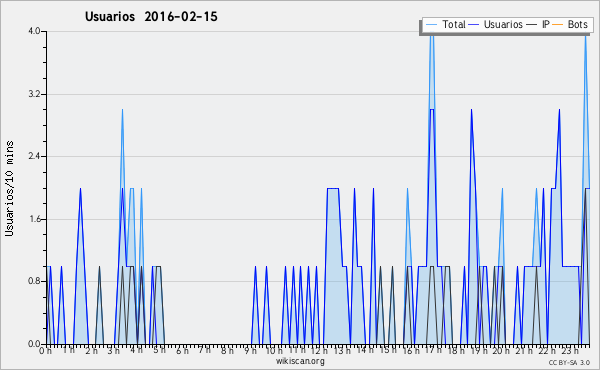Click the y-axis value 1.6
This screenshot has height=370, width=600.
(x=34, y=219)
